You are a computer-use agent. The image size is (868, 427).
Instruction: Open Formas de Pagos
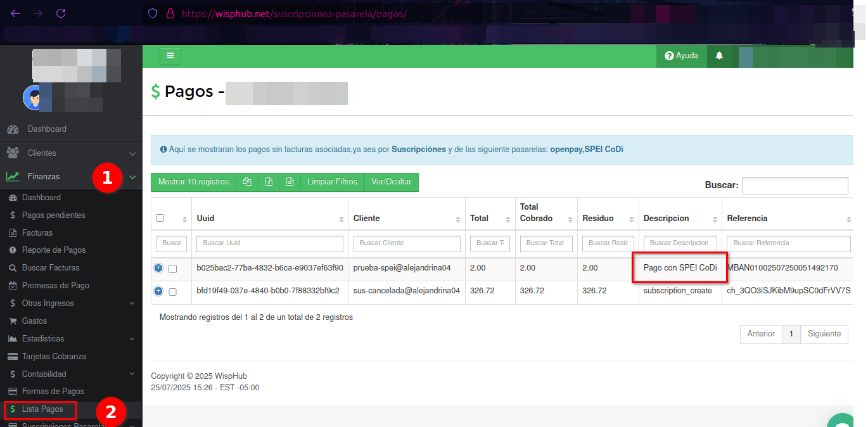click(x=53, y=392)
